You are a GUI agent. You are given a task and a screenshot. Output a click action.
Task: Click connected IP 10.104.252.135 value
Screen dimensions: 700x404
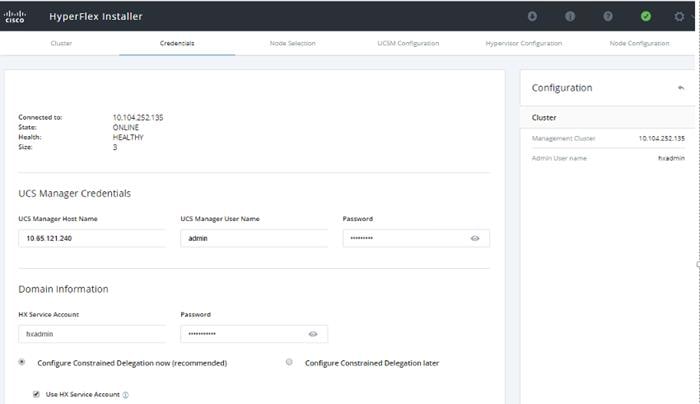(138, 117)
